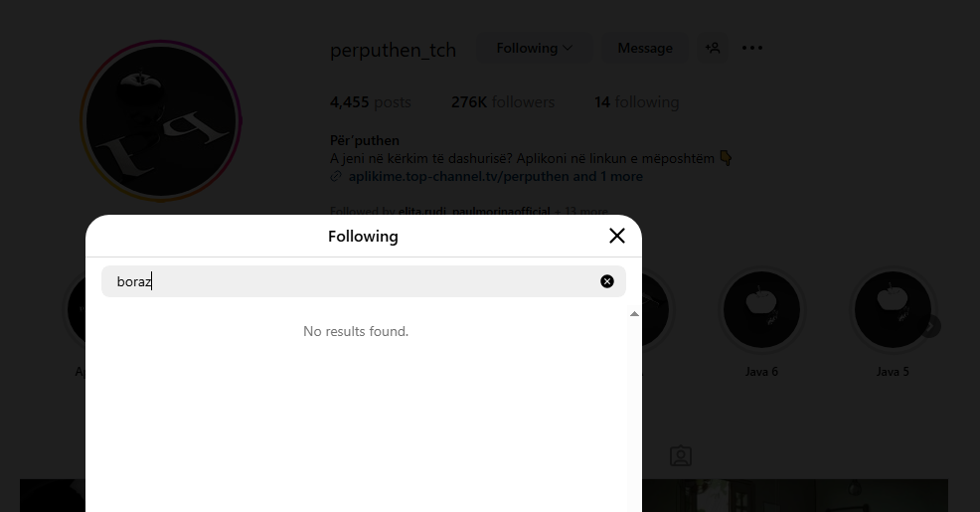980x512 pixels.
Task: Open the similar accounts suggestions icon
Action: pos(713,48)
